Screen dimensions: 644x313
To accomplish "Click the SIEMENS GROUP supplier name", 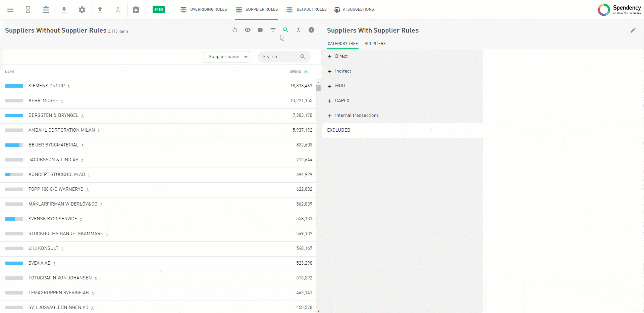I will point(47,86).
